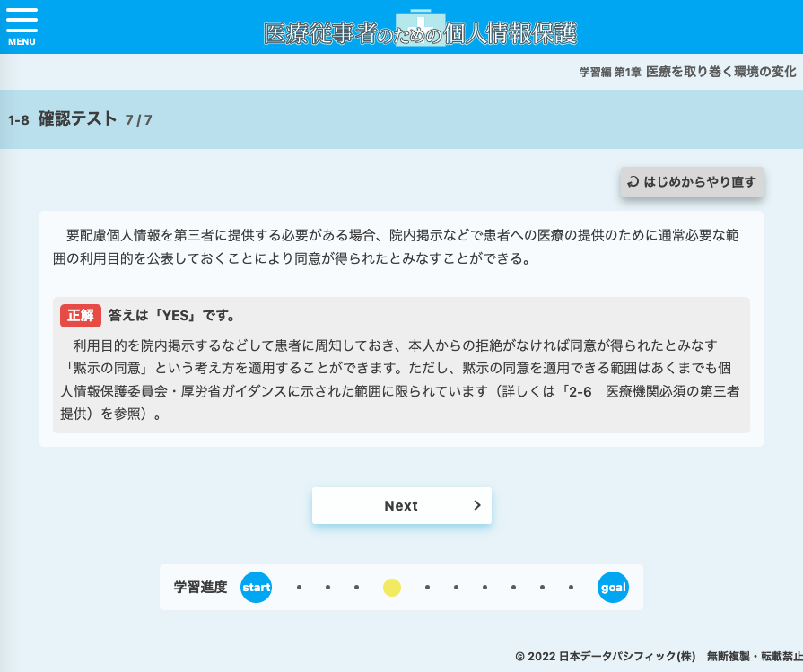Click the 7 / 7 question counter
The image size is (803, 672).
[139, 120]
